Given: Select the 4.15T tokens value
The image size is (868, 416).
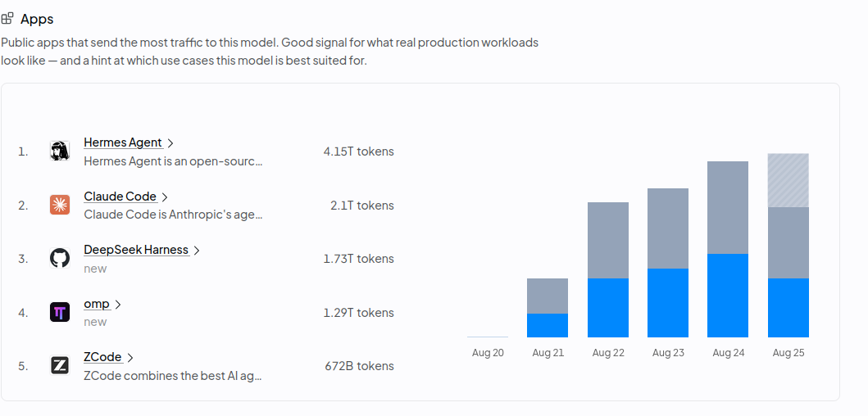Looking at the screenshot, I should coord(359,151).
